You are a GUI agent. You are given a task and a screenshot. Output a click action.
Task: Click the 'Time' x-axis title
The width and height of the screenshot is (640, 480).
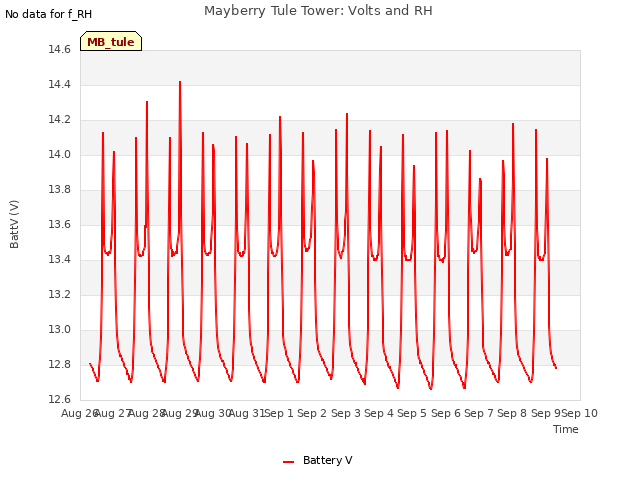[x=566, y=429]
